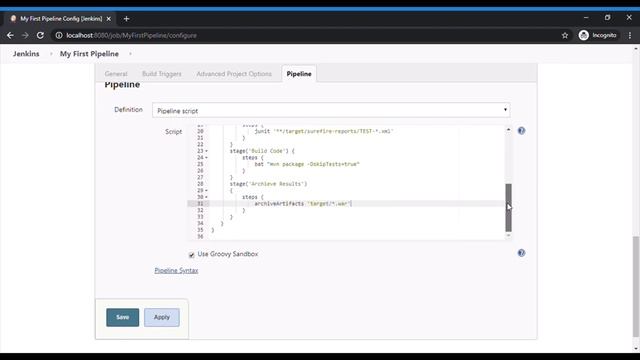Open the Definition Pipeline script dropdown
Image resolution: width=640 pixels, height=360 pixels.
pos(331,110)
